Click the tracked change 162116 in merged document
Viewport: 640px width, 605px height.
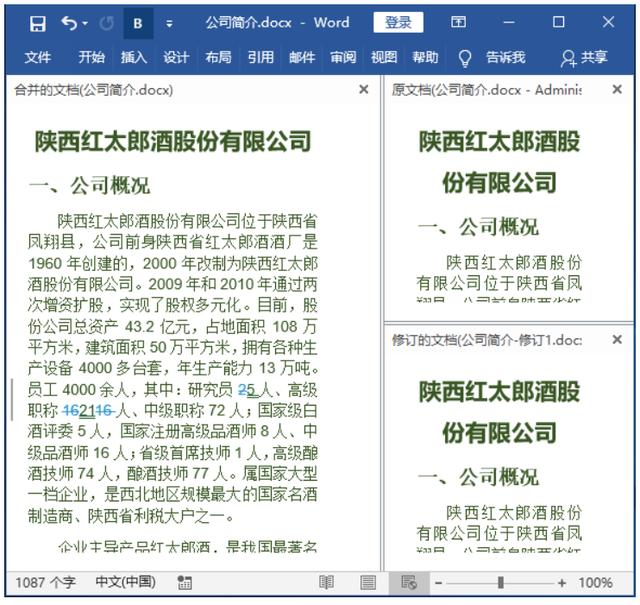[x=88, y=411]
